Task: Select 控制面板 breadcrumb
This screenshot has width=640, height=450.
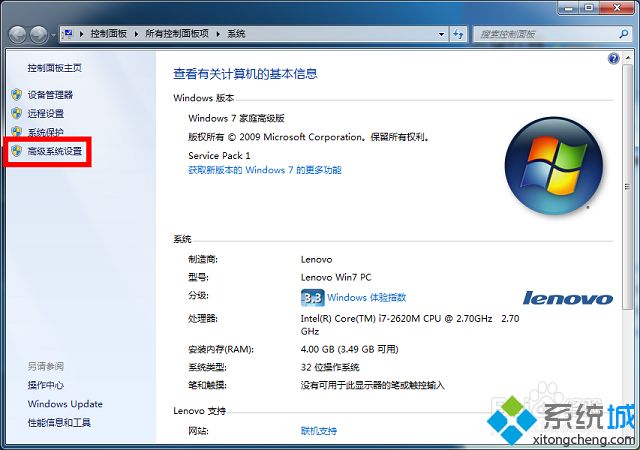Action: 109,34
